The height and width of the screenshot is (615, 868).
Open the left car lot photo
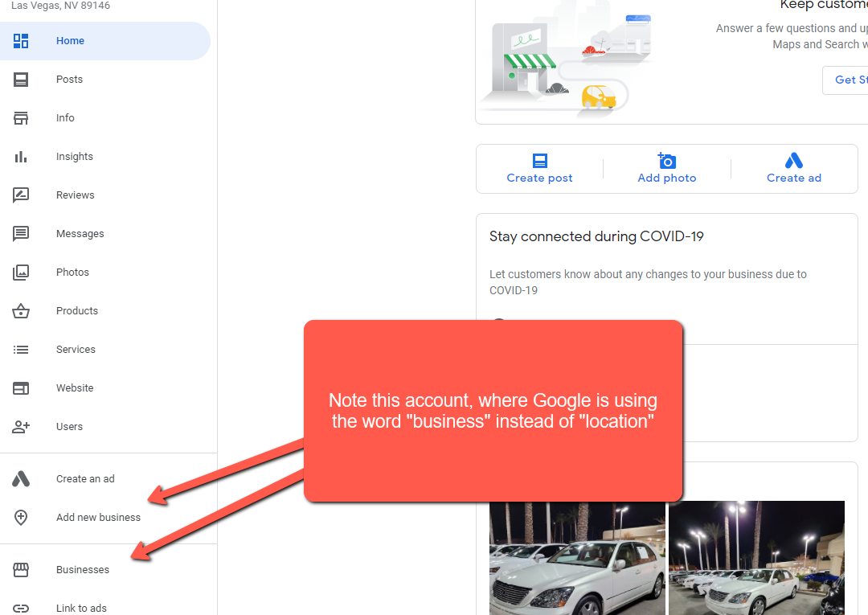click(577, 558)
